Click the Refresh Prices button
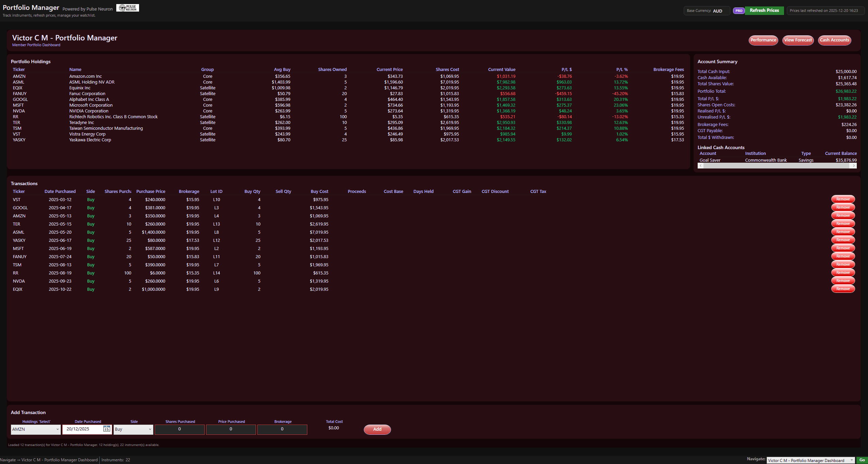Image resolution: width=868 pixels, height=464 pixels. tap(764, 10)
